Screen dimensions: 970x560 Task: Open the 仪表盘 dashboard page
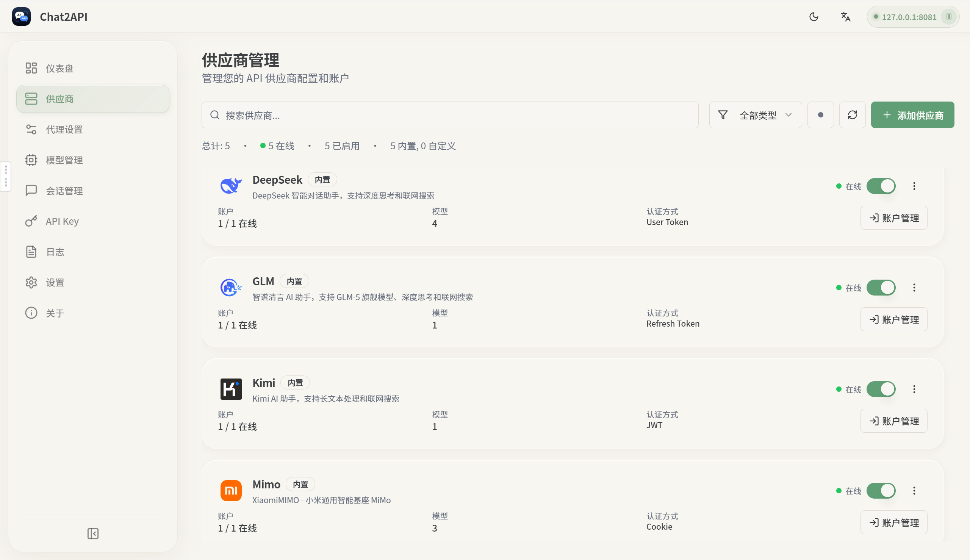pos(93,68)
